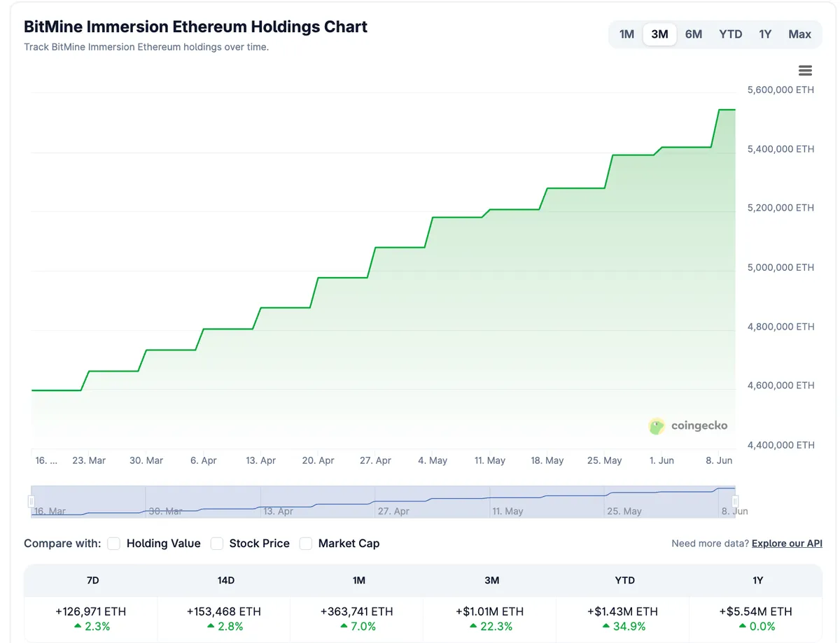Click the +$1.01M ETH value
Image resolution: width=840 pixels, height=643 pixels.
[x=490, y=612]
